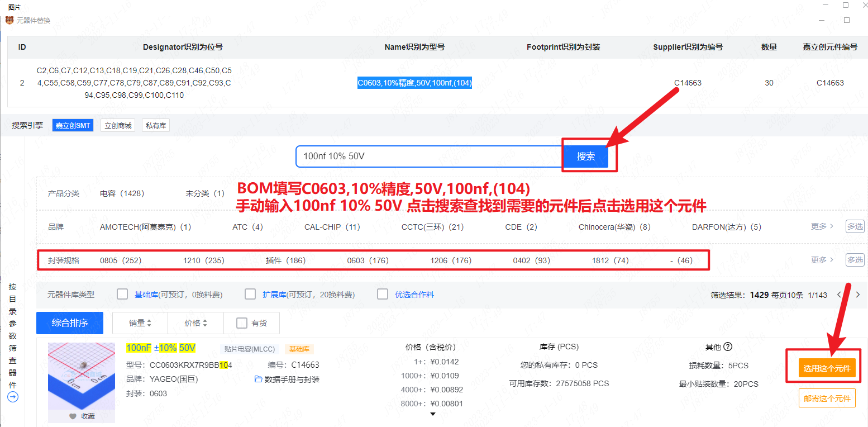Click the 元器件替换 app icon in title bar
The width and height of the screenshot is (868, 427).
(x=10, y=20)
